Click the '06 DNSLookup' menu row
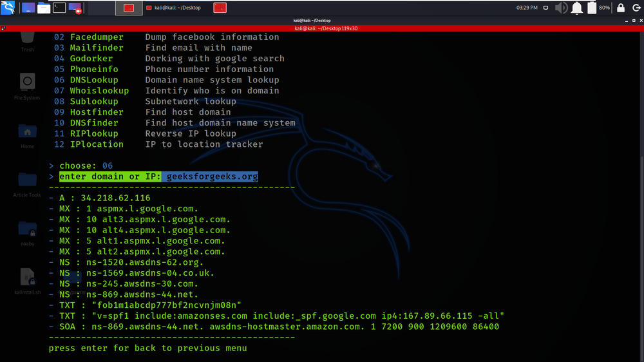644x362 pixels. 166,80
